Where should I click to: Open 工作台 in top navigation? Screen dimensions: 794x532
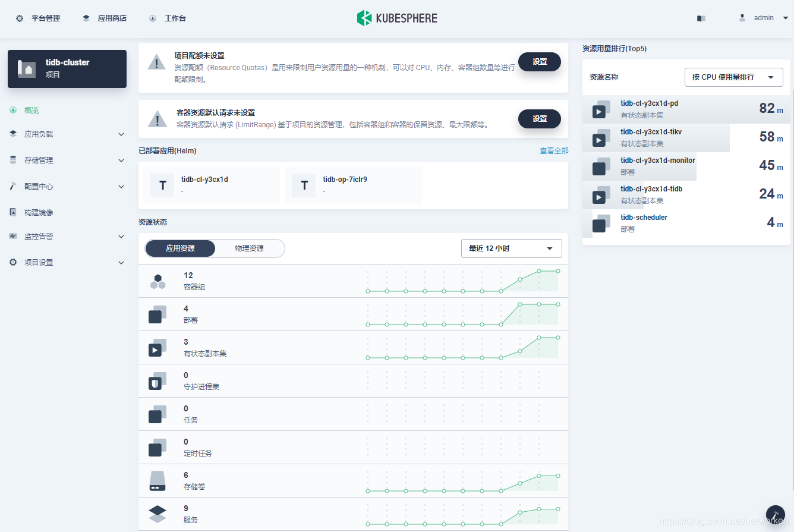(168, 18)
